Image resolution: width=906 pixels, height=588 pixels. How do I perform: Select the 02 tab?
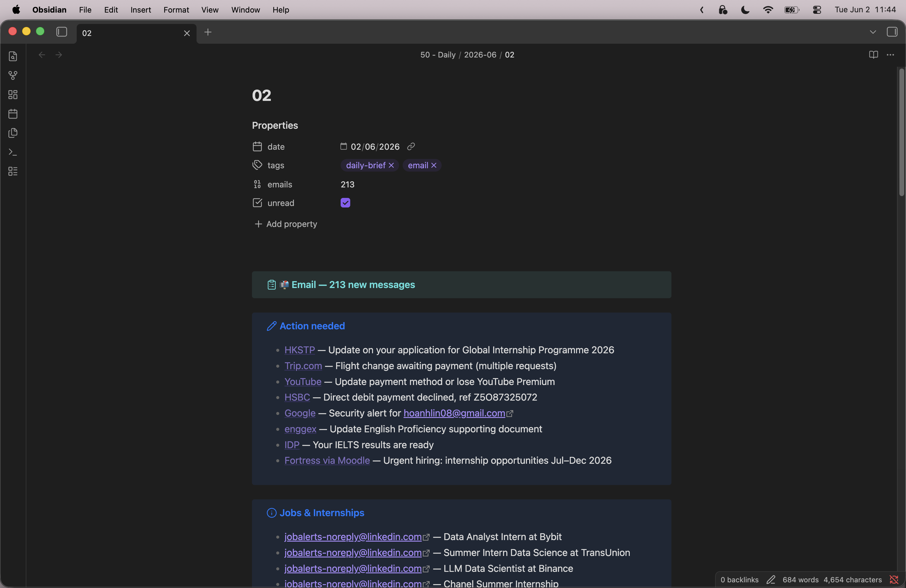point(136,33)
